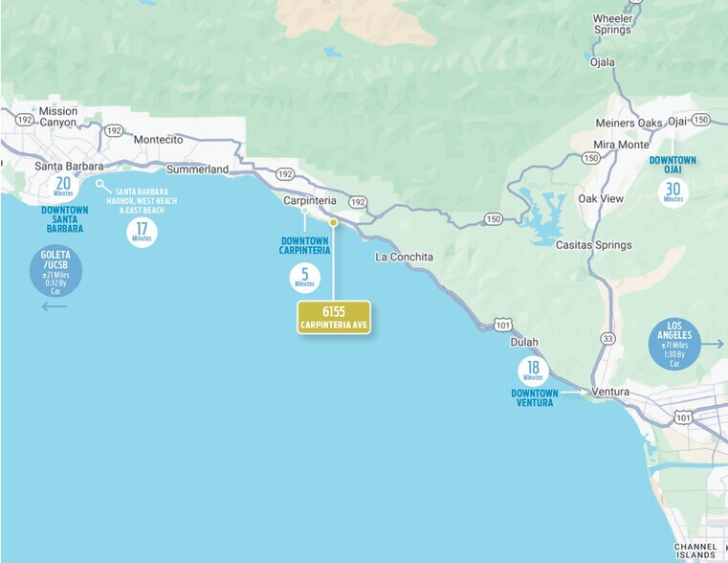Screen dimensions: 728x563
Task: Click the 30 Minutes circle badge
Action: point(673,191)
